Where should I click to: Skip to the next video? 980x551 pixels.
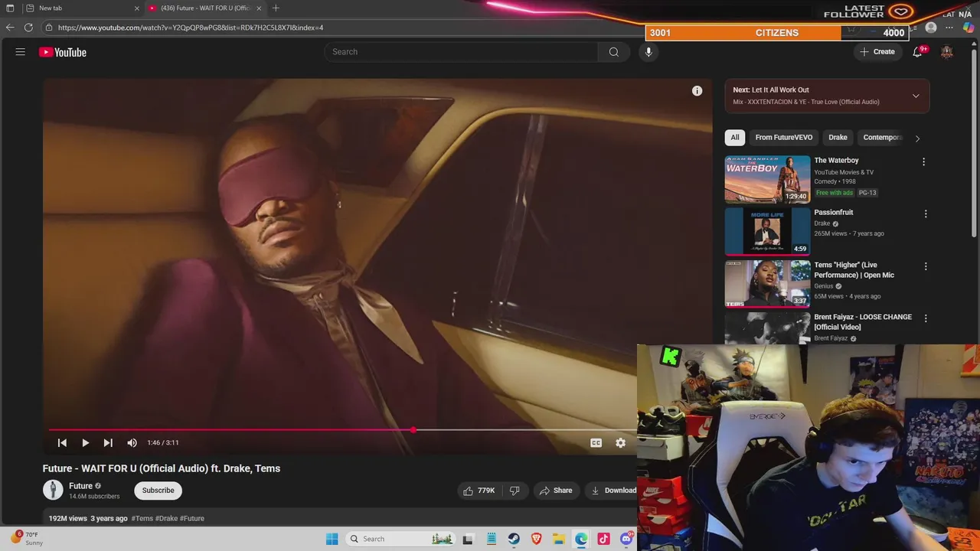(x=108, y=442)
